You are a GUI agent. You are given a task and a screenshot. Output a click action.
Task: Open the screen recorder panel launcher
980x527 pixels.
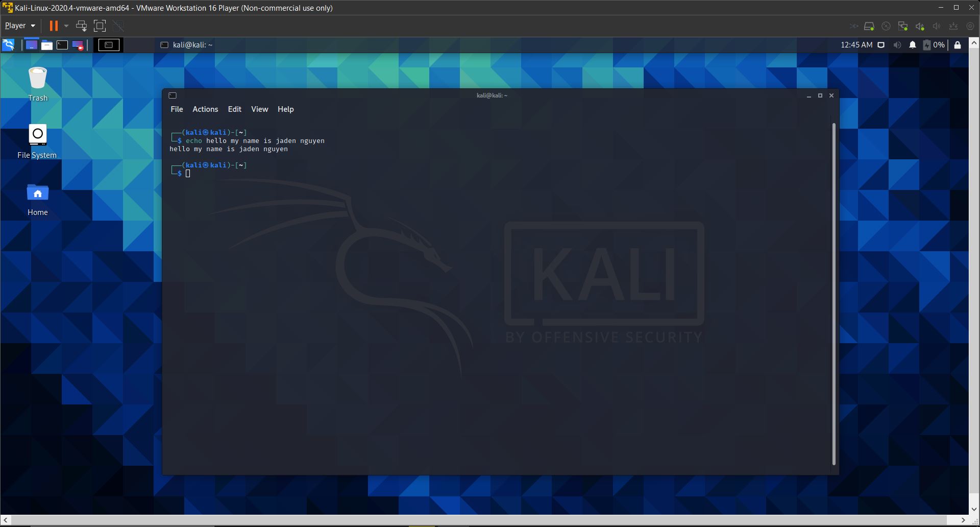(x=78, y=45)
